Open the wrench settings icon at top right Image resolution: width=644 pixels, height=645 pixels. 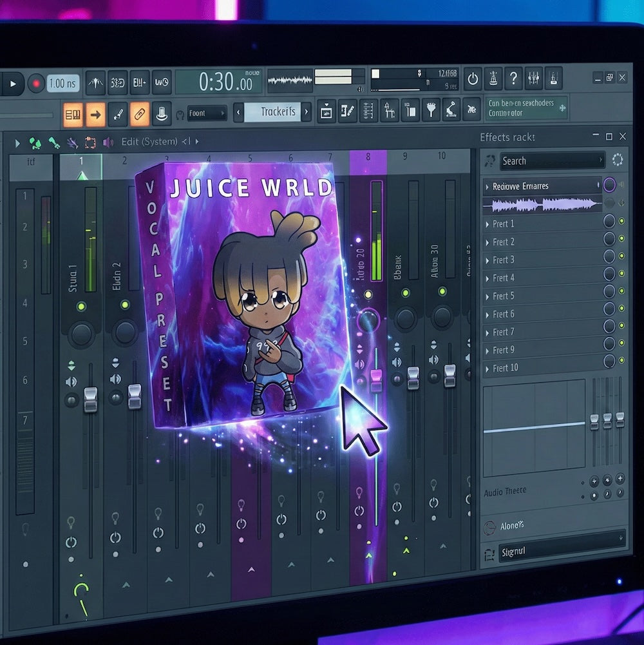pos(493,78)
